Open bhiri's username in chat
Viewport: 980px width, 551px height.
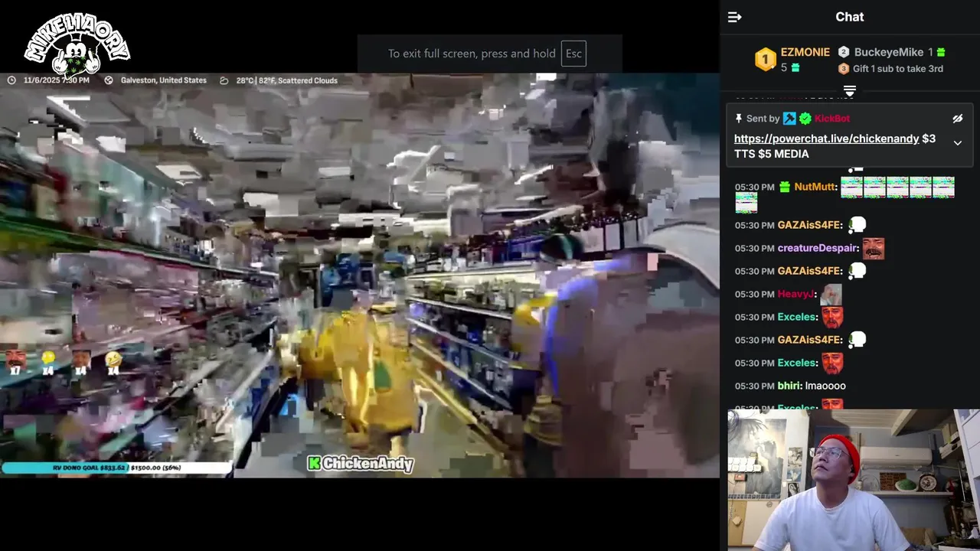pyautogui.click(x=789, y=386)
